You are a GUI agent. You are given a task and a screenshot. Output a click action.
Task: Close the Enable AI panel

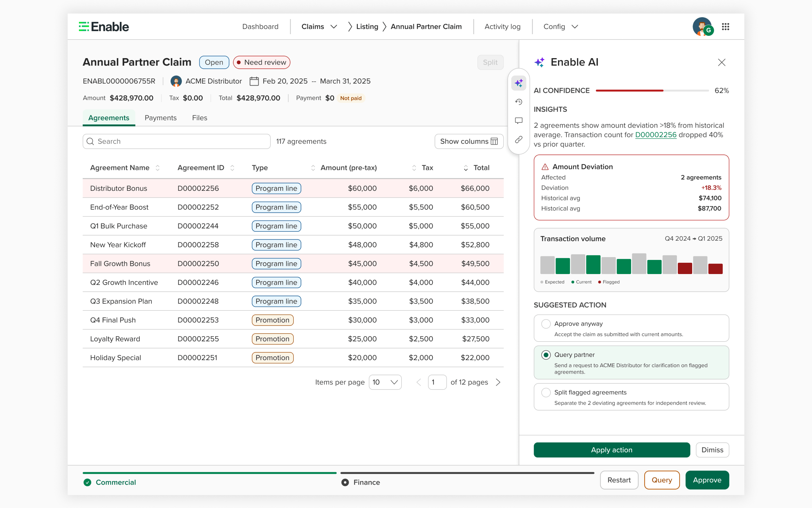[x=721, y=62]
